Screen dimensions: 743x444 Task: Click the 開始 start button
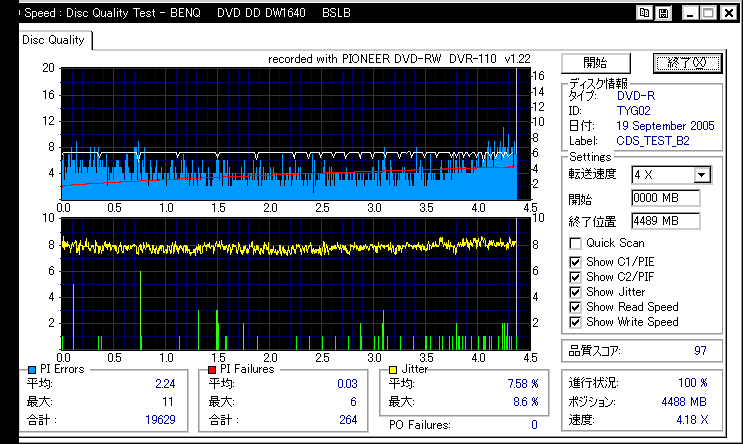pyautogui.click(x=596, y=63)
